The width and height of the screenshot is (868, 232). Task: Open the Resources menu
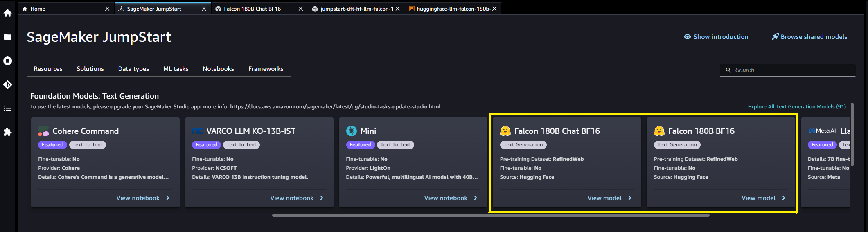coord(48,69)
